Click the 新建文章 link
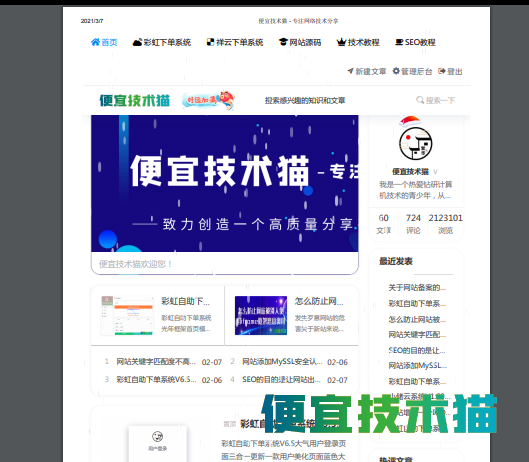Screen dimensions: 529x462 click(367, 71)
